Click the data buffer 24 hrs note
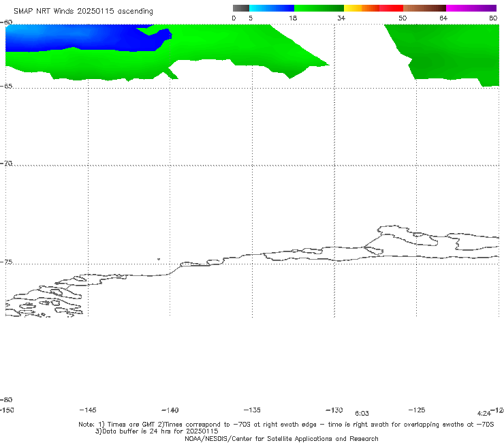Viewport: 504px width, 443px height. pyautogui.click(x=157, y=431)
